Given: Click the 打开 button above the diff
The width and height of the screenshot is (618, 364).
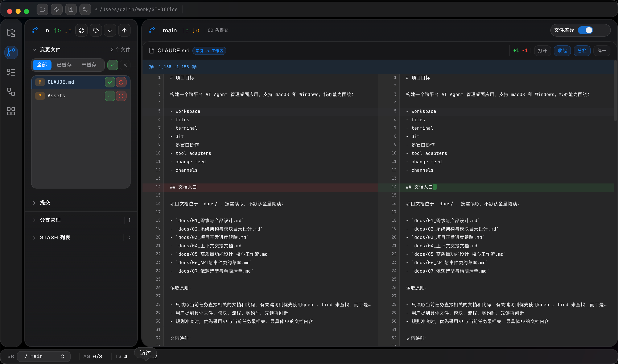Looking at the screenshot, I should click(x=543, y=50).
